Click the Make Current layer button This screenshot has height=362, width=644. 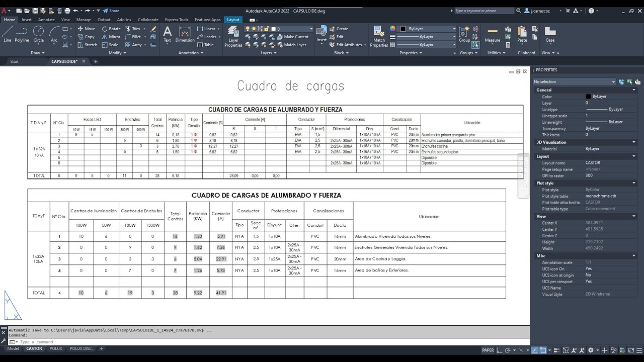pos(292,37)
